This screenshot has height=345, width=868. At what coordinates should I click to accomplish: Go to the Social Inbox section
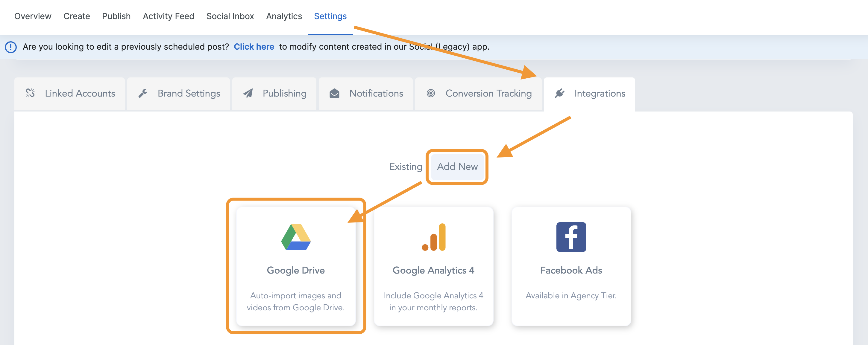point(230,16)
